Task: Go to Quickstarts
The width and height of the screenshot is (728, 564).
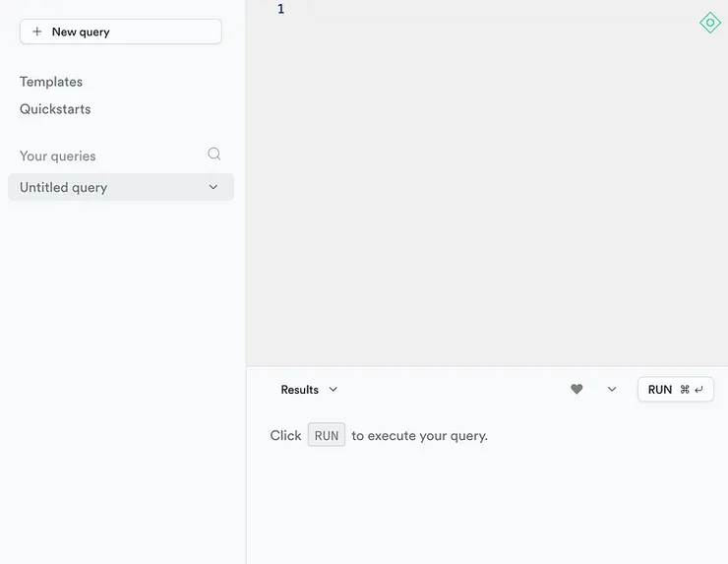Action: click(x=55, y=109)
